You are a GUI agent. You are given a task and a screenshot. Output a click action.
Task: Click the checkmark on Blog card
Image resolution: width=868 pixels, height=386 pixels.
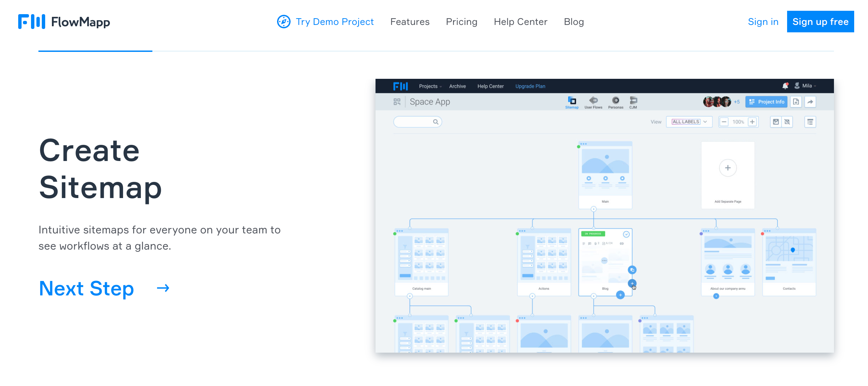click(626, 234)
